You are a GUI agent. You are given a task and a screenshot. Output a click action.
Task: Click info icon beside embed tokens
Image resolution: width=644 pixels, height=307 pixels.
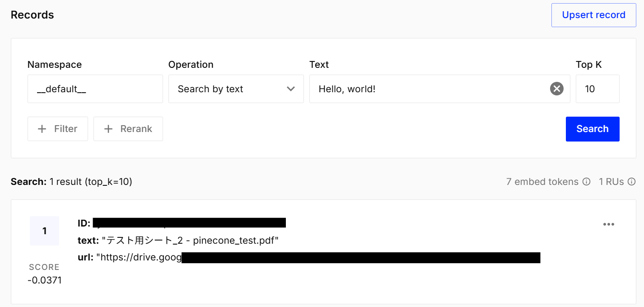click(x=586, y=182)
